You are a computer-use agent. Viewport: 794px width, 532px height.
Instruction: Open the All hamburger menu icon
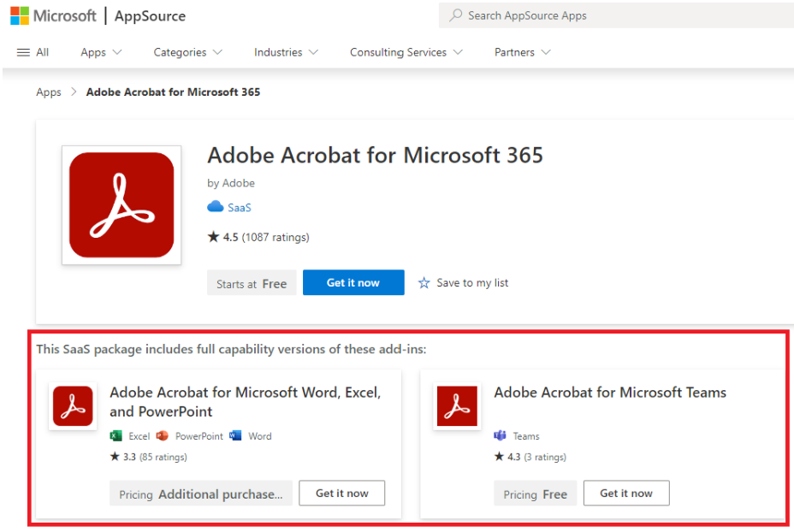click(x=23, y=52)
